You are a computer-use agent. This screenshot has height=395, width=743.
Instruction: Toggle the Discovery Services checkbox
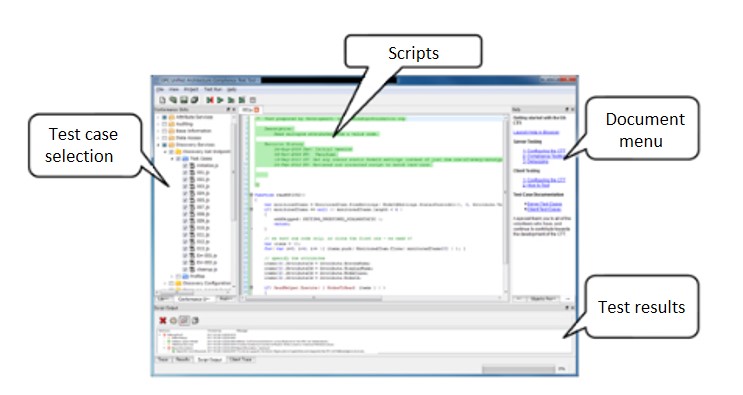click(164, 145)
